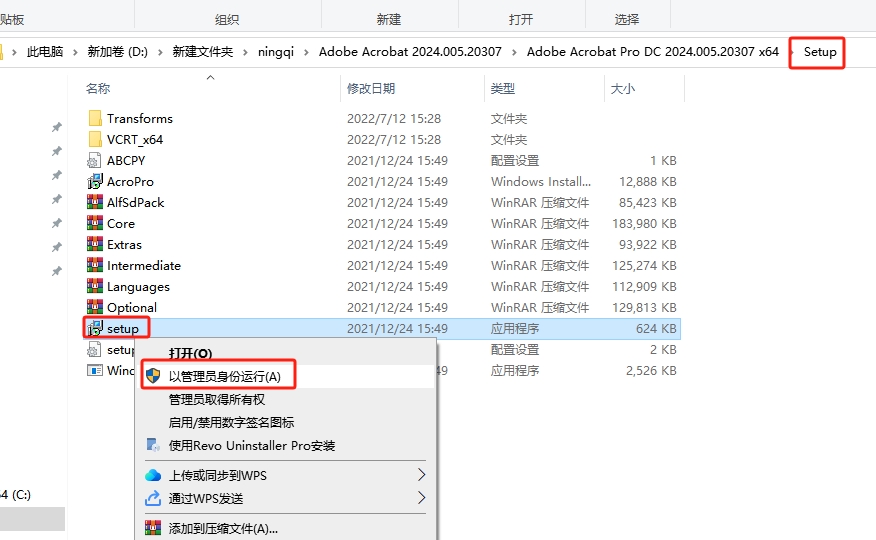Image resolution: width=876 pixels, height=540 pixels.
Task: Sort by 大小 column header
Action: pyautogui.click(x=623, y=88)
